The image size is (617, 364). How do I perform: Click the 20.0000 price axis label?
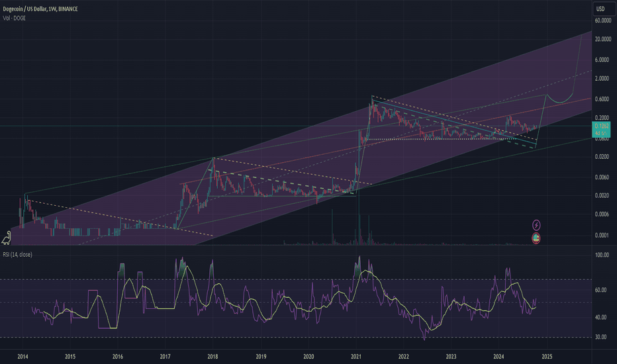(603, 39)
